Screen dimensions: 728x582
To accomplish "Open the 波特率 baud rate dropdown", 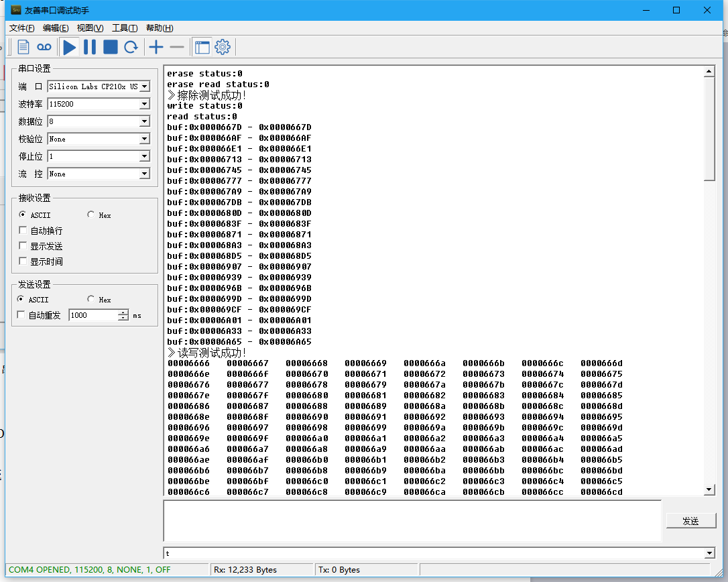I will click(143, 104).
